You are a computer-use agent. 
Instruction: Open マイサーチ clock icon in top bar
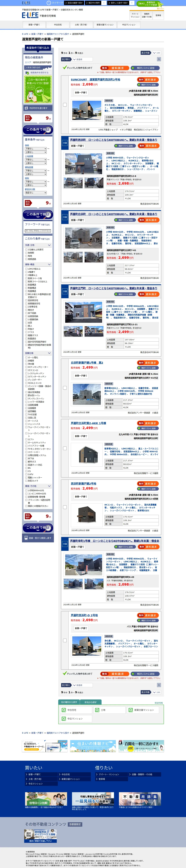(49, 3)
